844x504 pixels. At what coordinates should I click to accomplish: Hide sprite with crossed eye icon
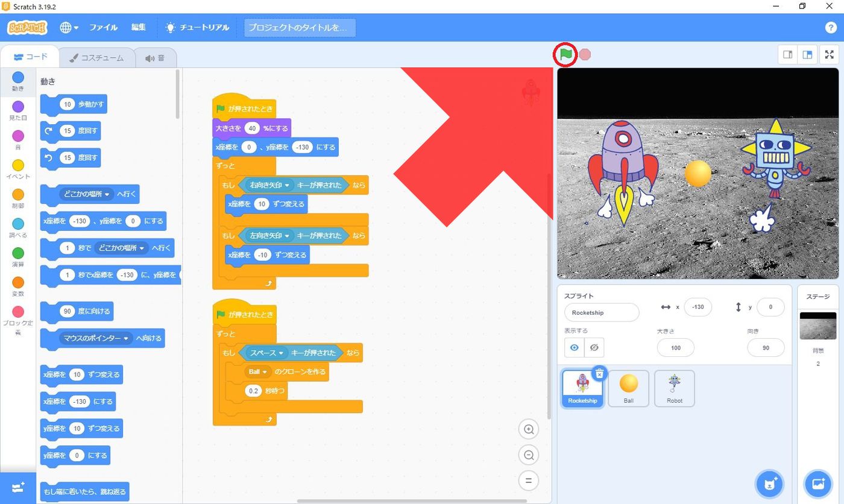click(x=594, y=347)
